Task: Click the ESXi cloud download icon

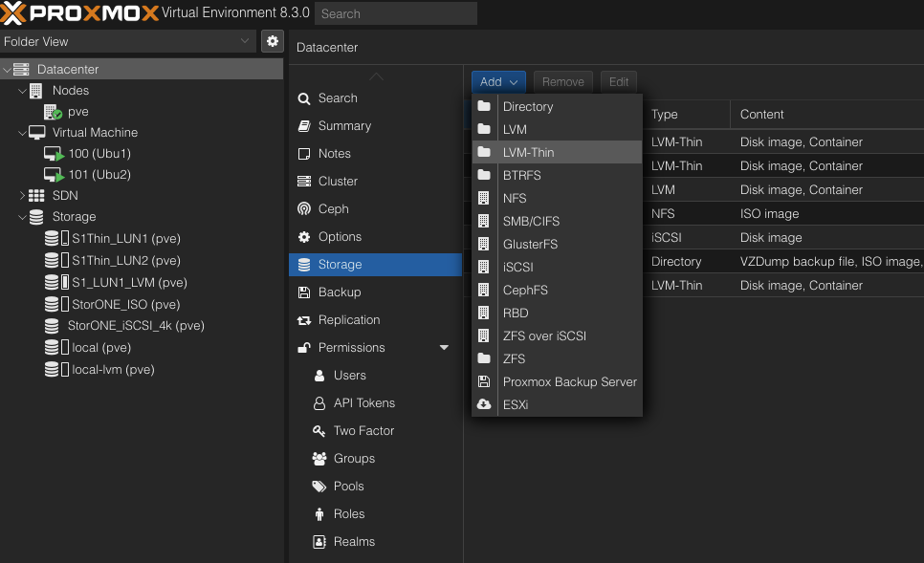Action: click(484, 404)
